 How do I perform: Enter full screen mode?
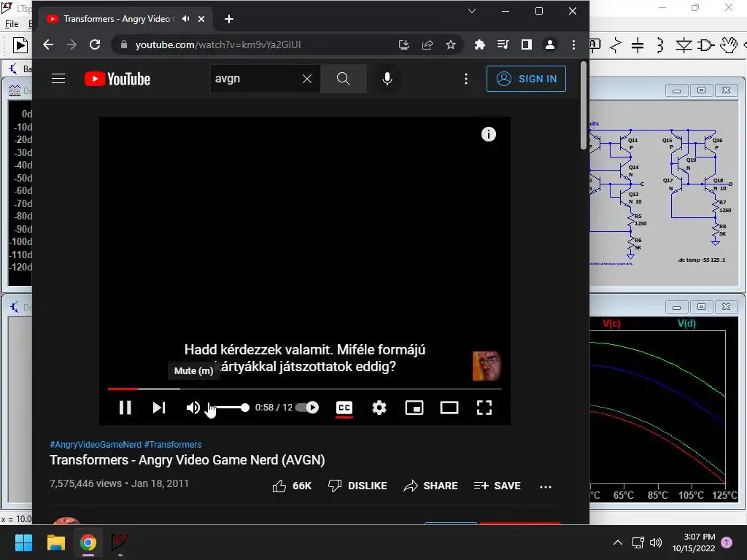(484, 408)
